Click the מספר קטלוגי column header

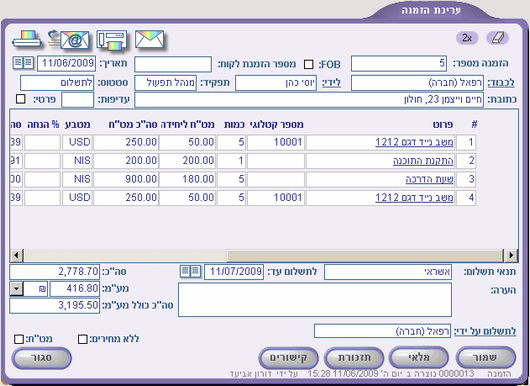[276, 125]
